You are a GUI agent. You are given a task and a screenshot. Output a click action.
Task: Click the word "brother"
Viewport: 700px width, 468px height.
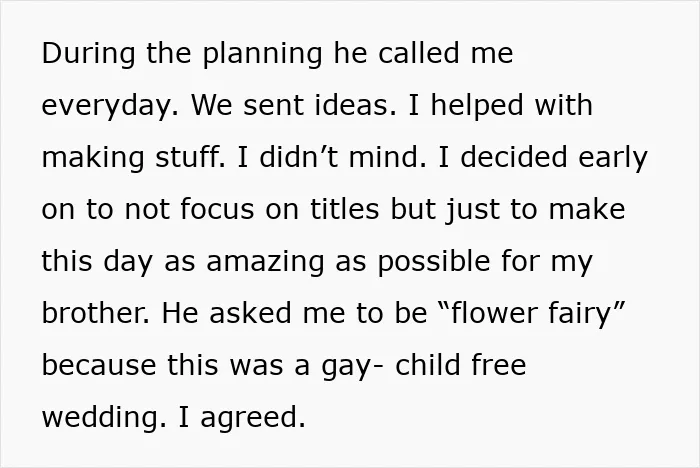pos(96,313)
